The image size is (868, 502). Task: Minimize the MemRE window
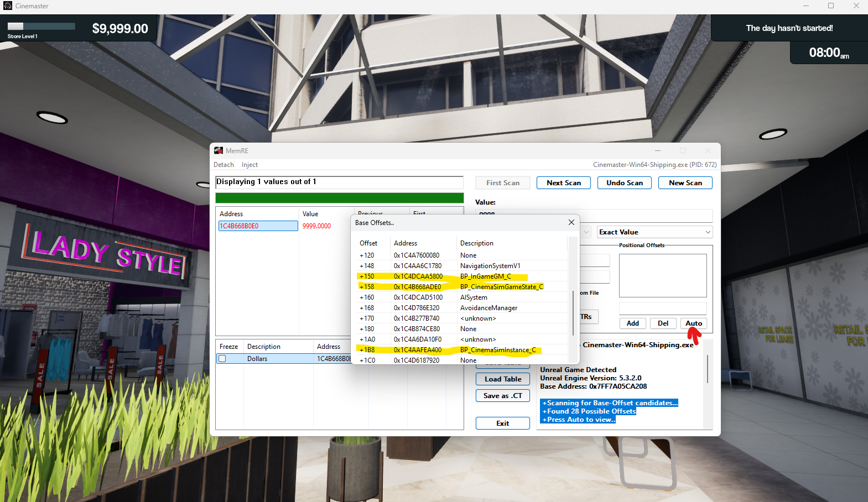tap(658, 150)
